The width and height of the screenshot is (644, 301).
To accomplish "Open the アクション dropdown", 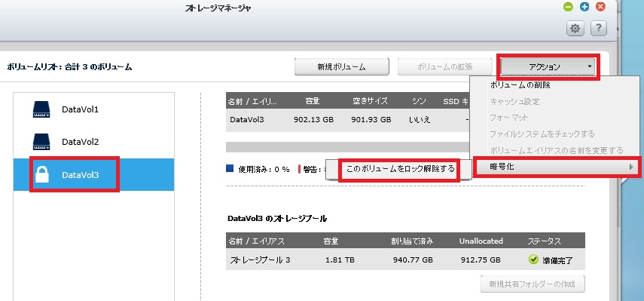I will [548, 66].
